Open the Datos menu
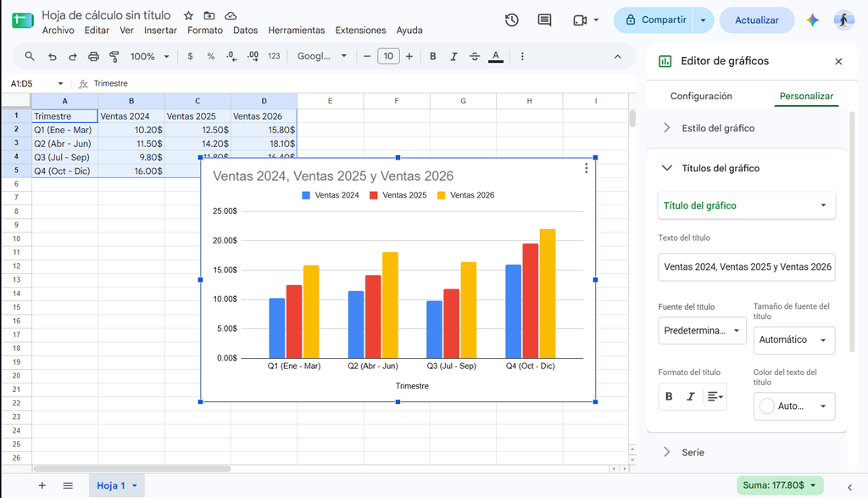This screenshot has width=868, height=498. click(x=245, y=31)
